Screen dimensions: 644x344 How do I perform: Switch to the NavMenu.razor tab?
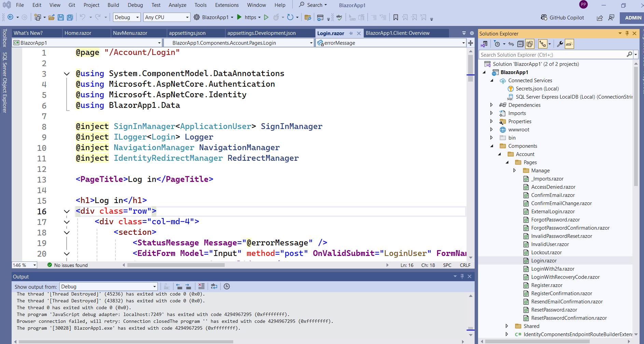click(130, 33)
